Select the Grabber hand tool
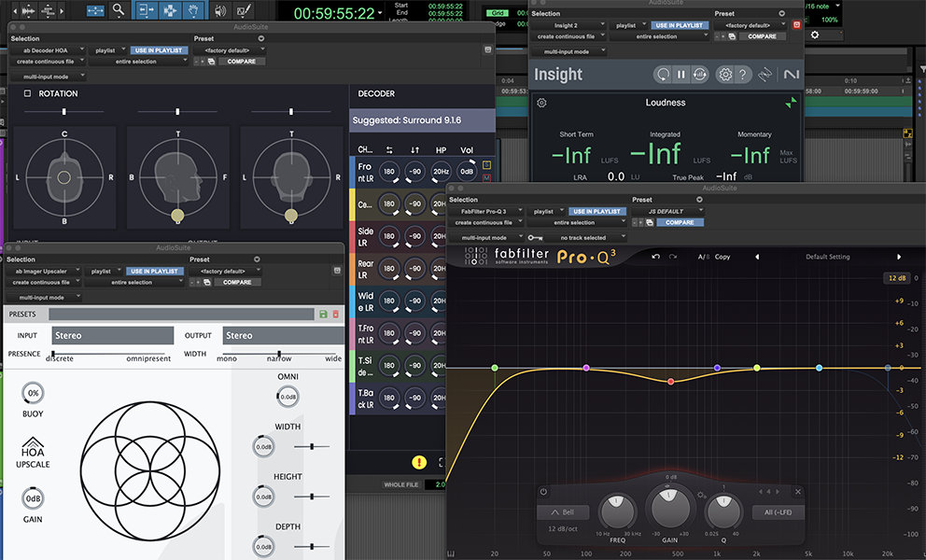Image resolution: width=926 pixels, height=560 pixels. pos(194,10)
